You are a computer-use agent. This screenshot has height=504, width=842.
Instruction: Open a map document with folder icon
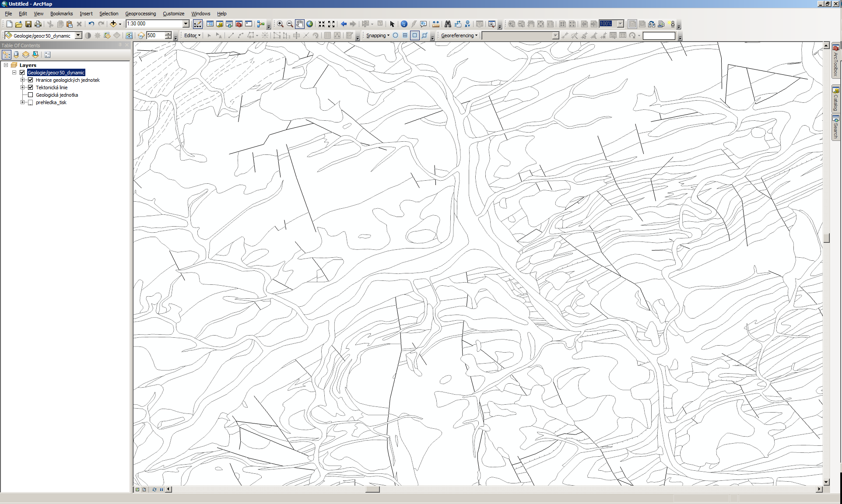pyautogui.click(x=19, y=24)
